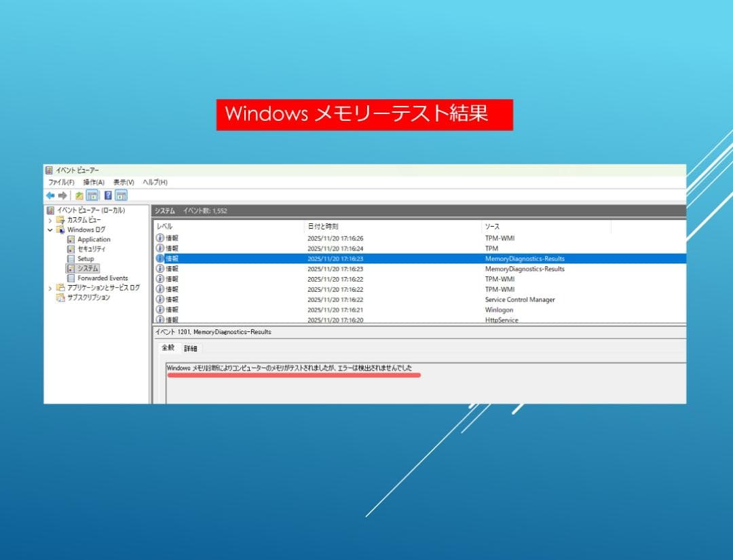733x560 pixels.
Task: Click the Event Viewer icon in the title bar
Action: 48,169
